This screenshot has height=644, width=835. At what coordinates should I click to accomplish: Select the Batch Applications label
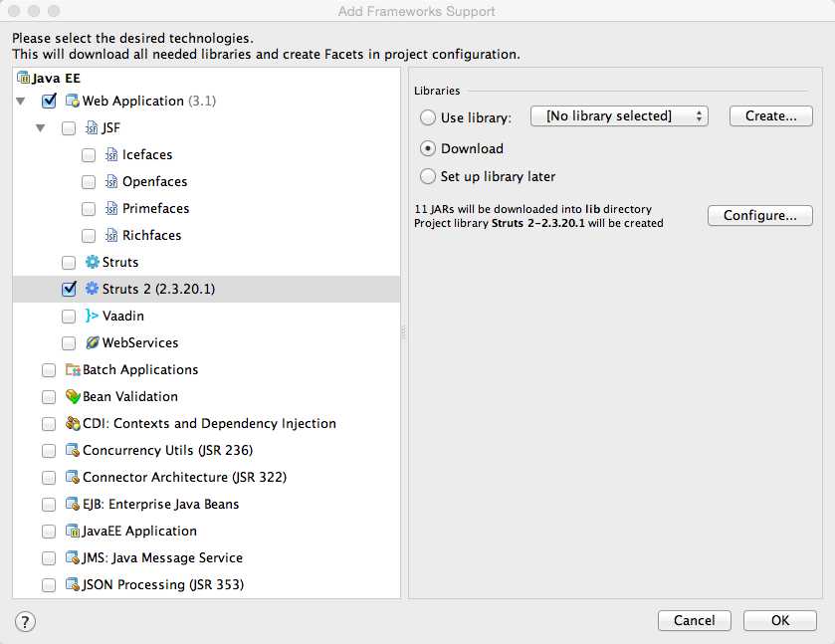(x=140, y=369)
